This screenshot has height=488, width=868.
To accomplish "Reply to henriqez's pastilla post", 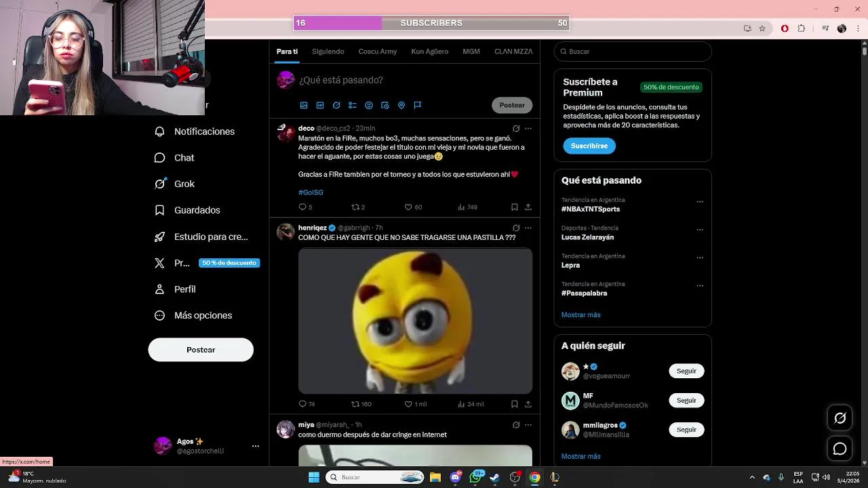I will point(302,404).
